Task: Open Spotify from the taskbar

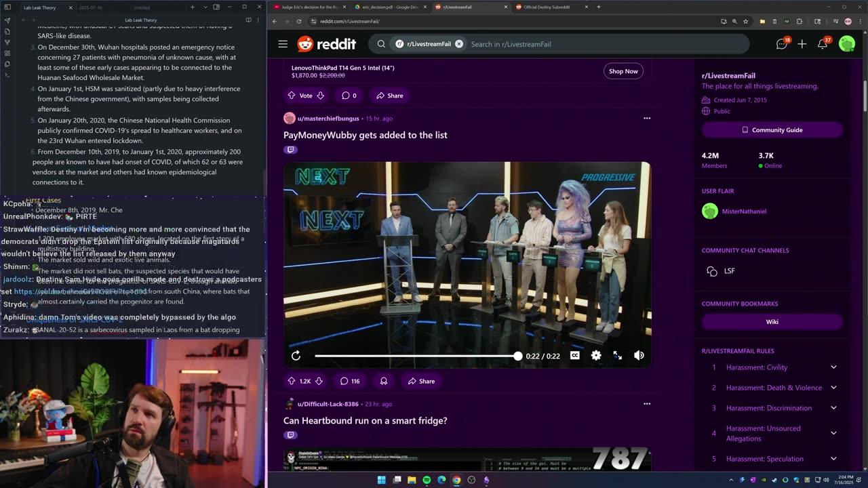Action: [427, 480]
